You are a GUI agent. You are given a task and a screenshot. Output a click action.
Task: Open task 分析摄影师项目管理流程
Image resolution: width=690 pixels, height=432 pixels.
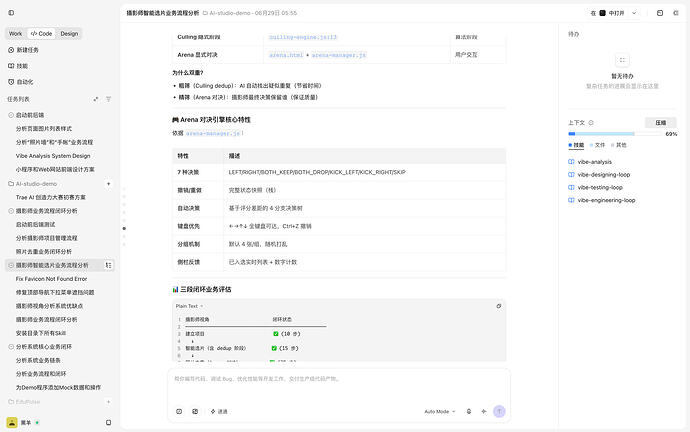46,238
